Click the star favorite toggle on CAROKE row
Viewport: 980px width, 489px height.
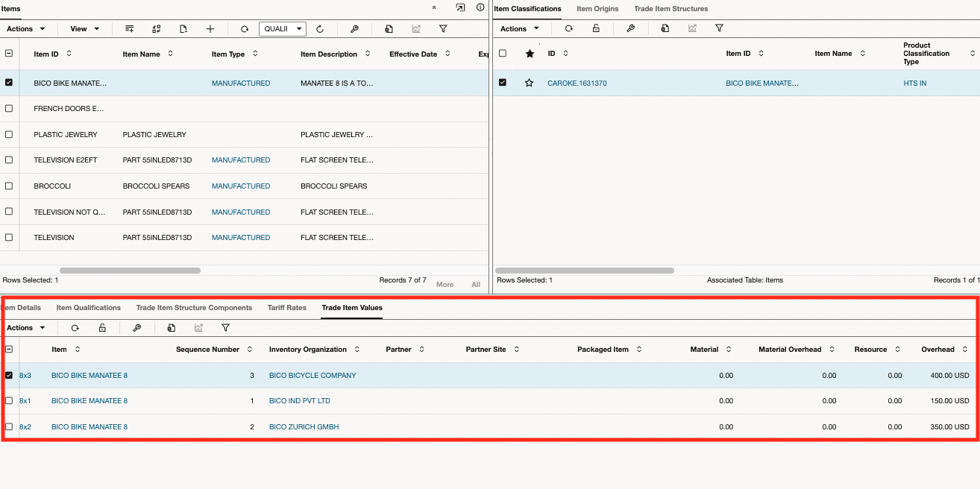pos(530,83)
